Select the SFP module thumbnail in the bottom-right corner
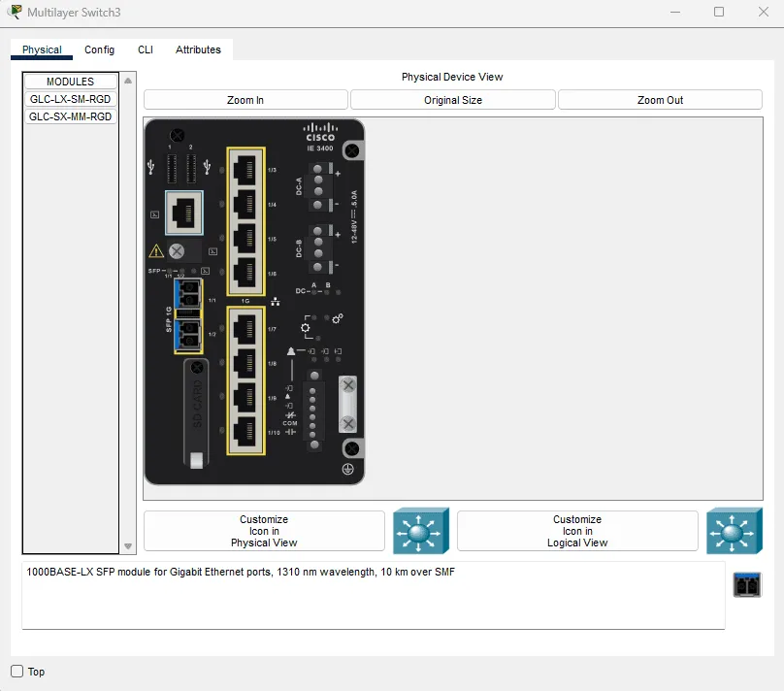This screenshot has height=691, width=784. tap(746, 584)
